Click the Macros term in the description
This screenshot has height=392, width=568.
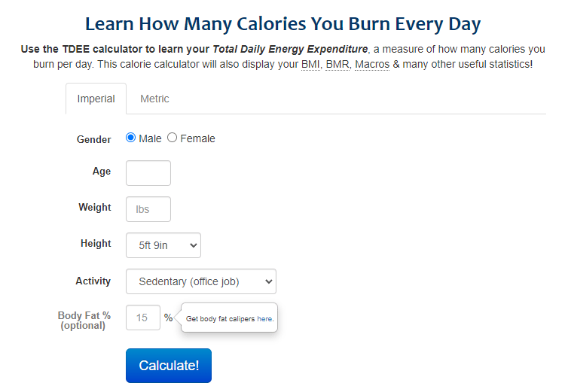coord(372,65)
